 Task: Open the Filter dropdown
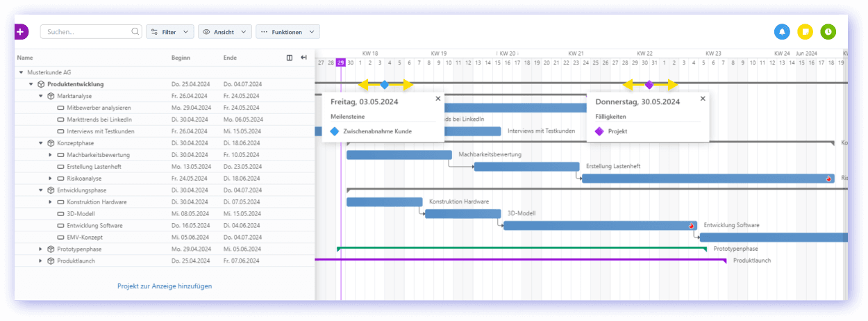169,32
